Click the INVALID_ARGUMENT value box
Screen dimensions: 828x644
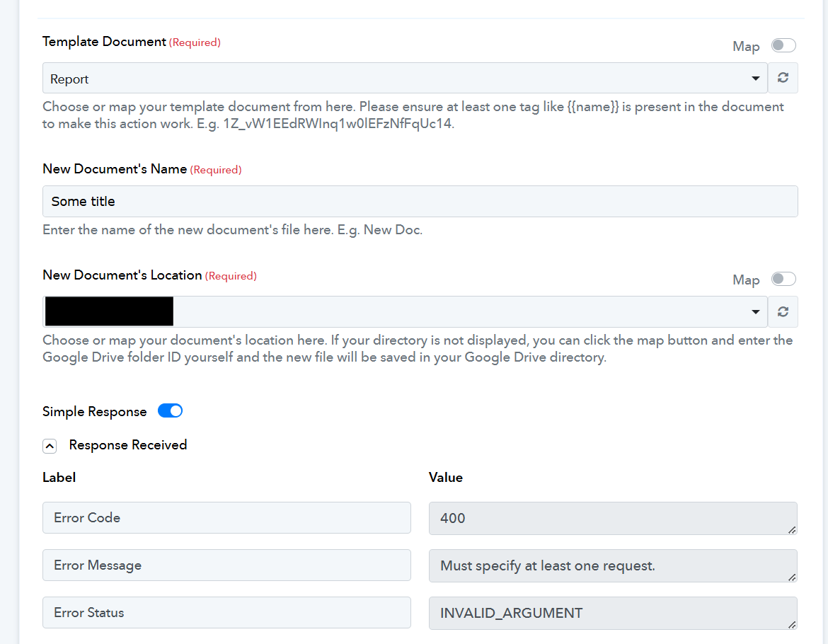[613, 614]
